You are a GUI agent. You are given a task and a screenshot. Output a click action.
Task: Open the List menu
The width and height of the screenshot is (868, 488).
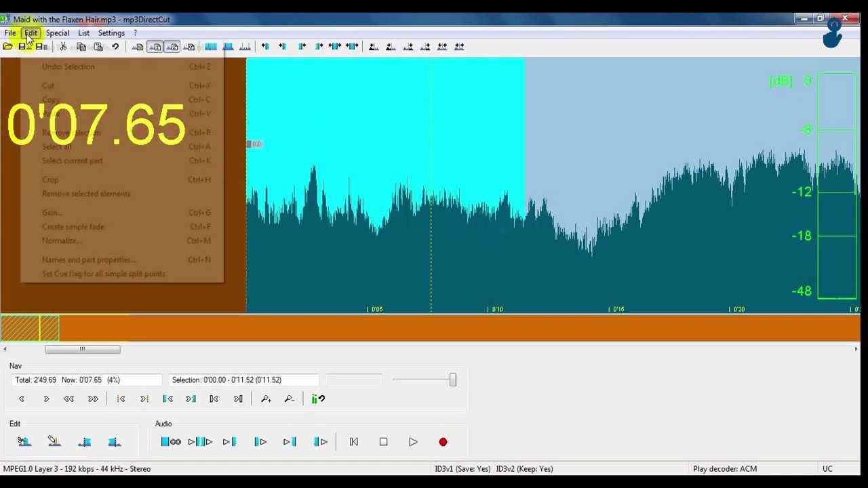(x=83, y=33)
